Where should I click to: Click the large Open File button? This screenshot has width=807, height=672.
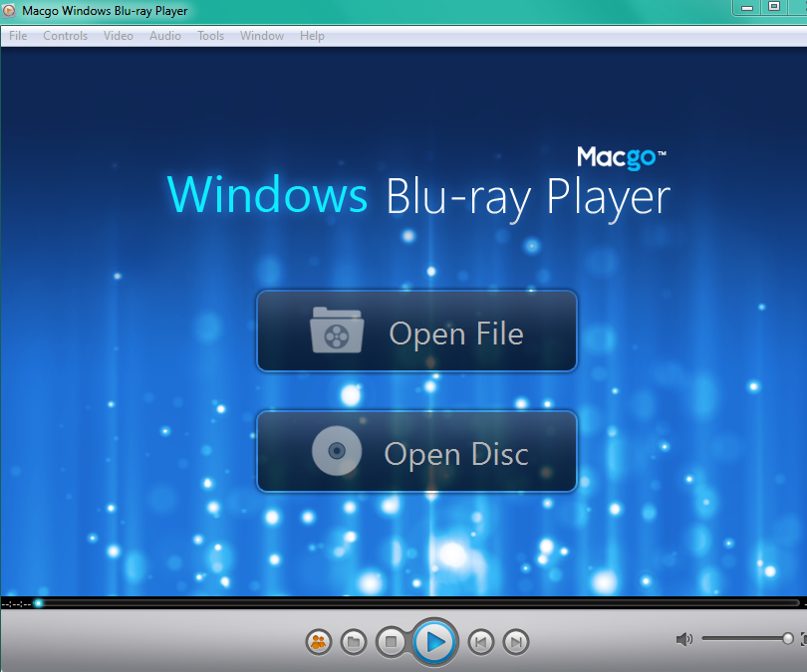click(x=416, y=332)
